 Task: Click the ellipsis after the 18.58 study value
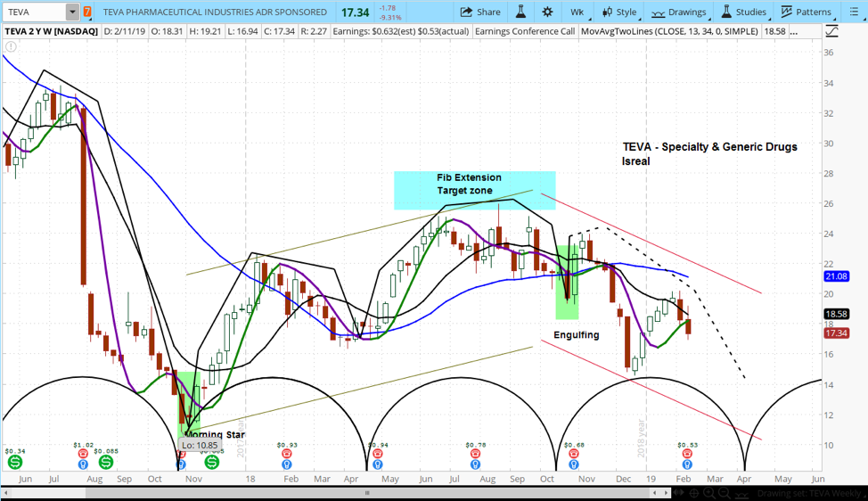point(794,31)
